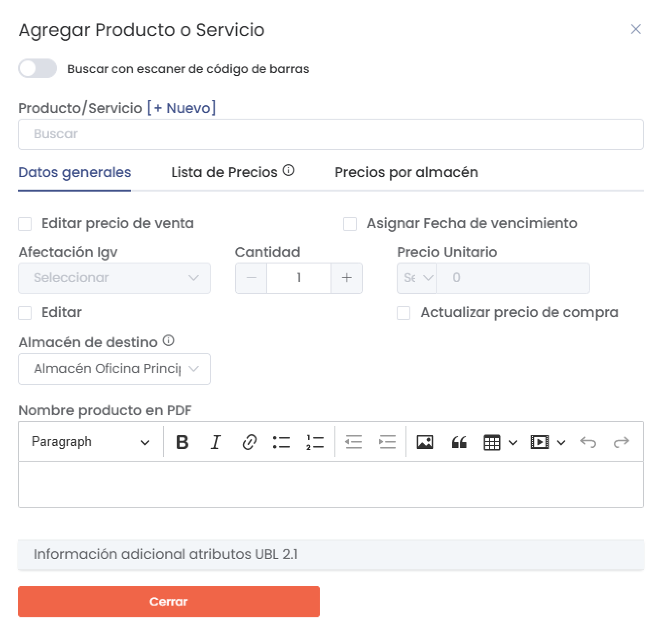
Task: Enable barcode scanner search toggle
Action: 37,69
